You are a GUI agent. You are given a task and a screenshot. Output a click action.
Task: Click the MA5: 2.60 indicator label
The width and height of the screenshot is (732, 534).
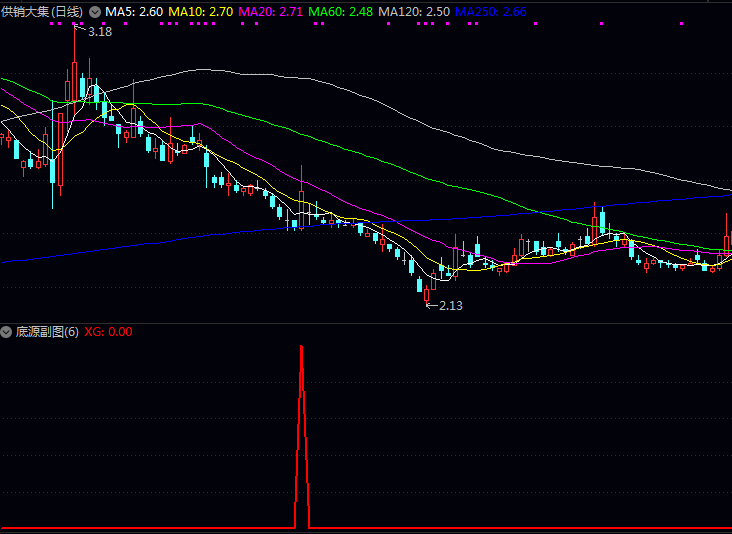coord(134,12)
